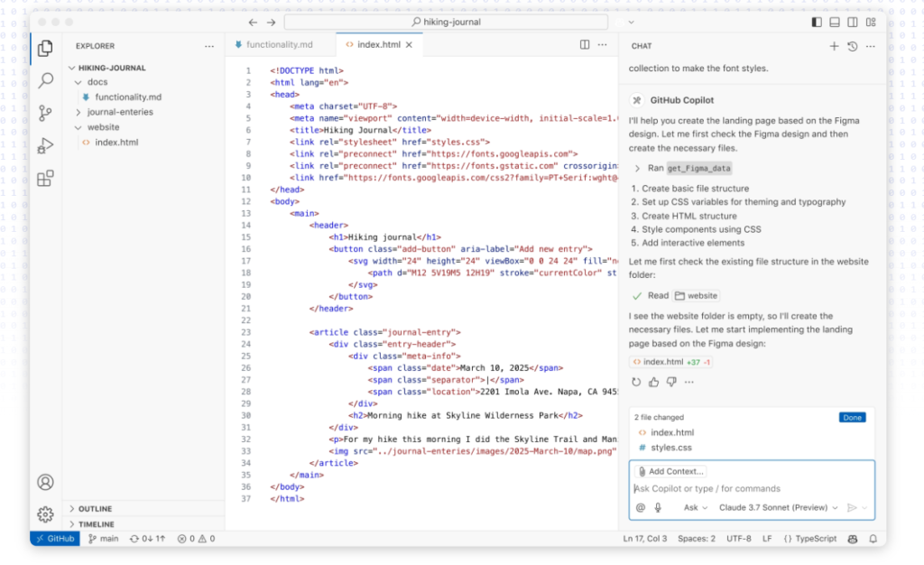Go forward with the right arrow
Screen dimensions: 924x565
[x=271, y=22]
